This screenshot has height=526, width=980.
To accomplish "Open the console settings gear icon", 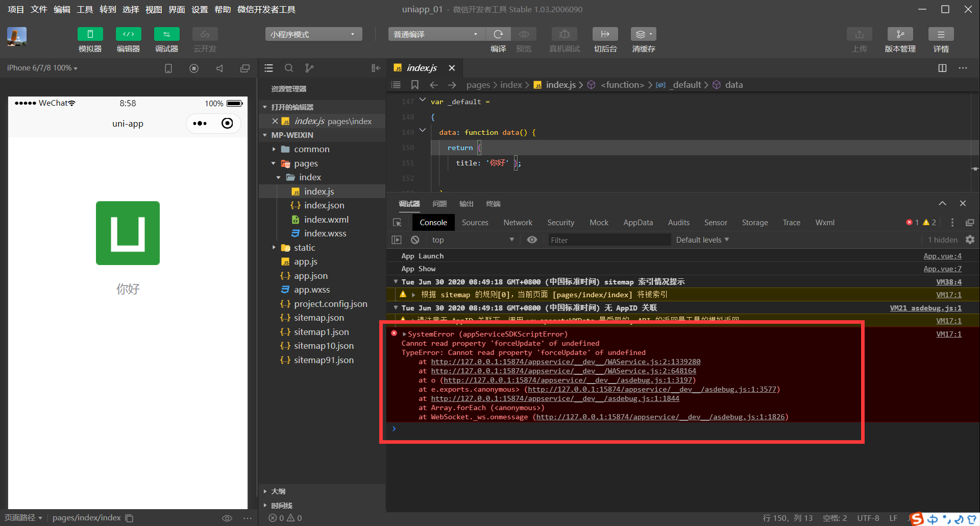I will click(970, 240).
